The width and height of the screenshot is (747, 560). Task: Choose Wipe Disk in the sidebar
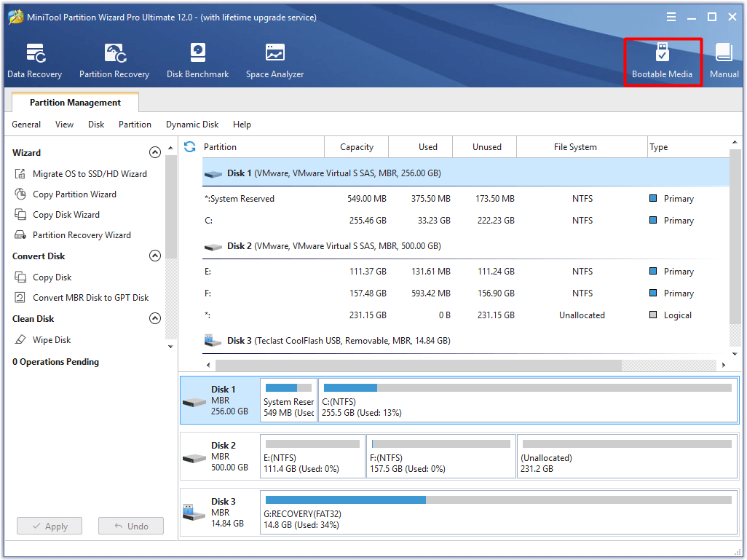click(x=52, y=340)
